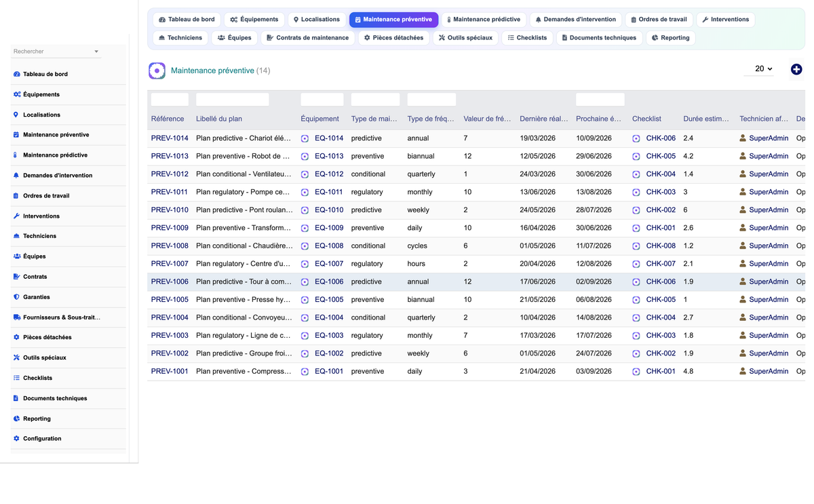This screenshot has width=814, height=504.
Task: Open Localisations top tab
Action: point(317,20)
